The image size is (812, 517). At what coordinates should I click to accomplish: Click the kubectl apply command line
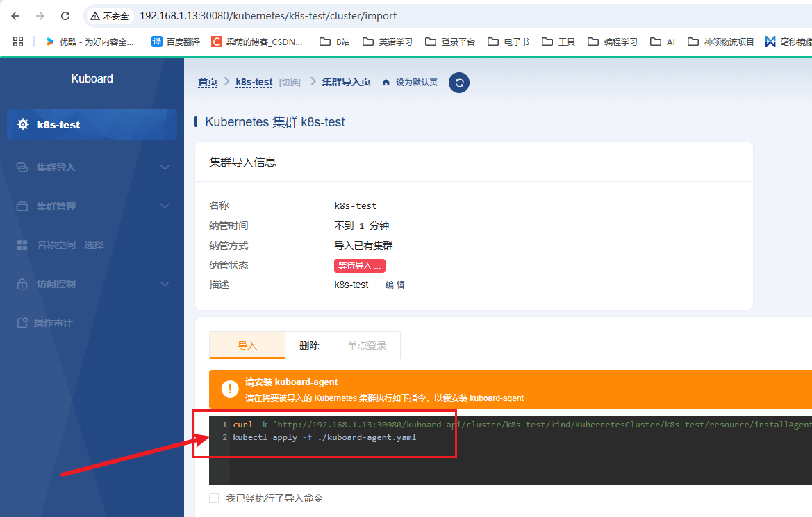point(324,437)
